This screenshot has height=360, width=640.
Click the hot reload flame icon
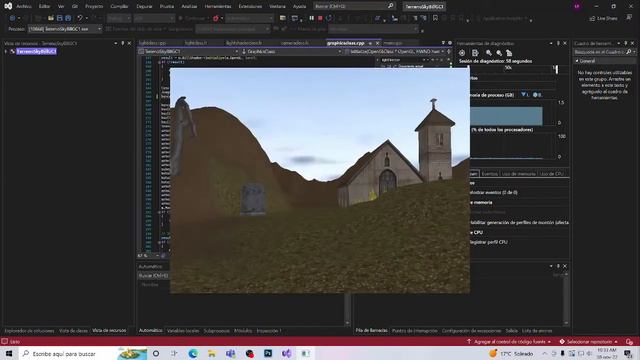point(216,18)
